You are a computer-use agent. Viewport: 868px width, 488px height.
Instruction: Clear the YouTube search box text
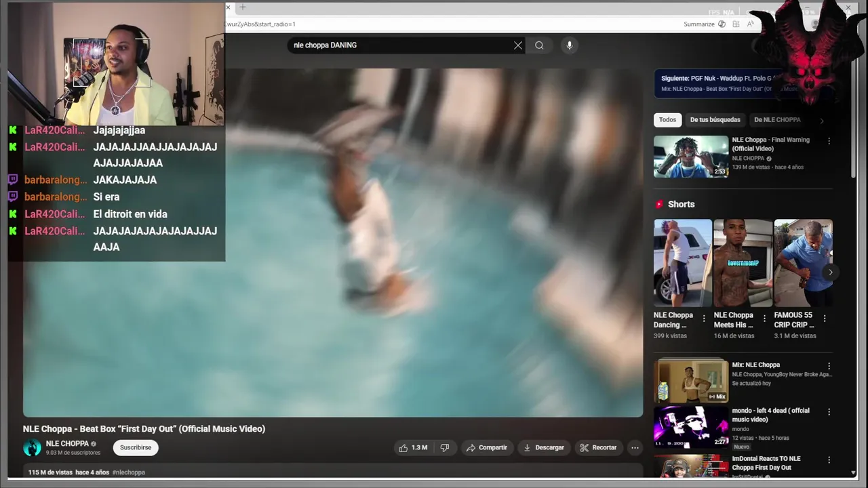[518, 45]
